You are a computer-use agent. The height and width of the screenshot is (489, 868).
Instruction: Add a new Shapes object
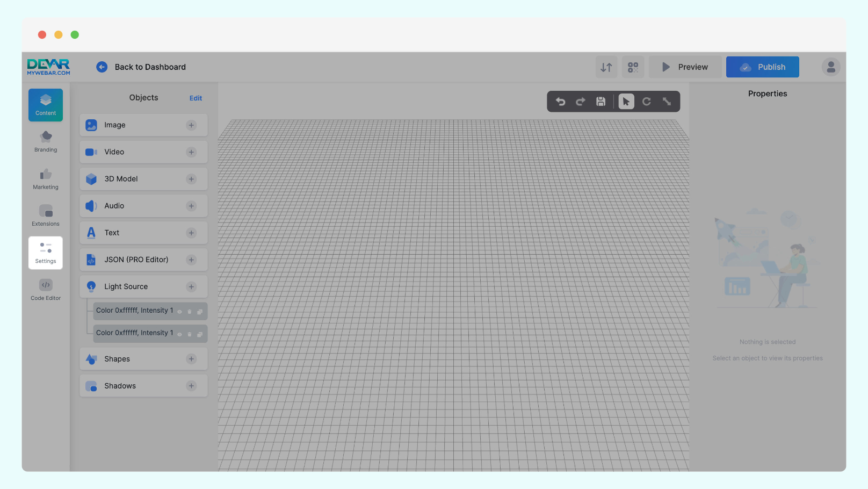(x=191, y=359)
